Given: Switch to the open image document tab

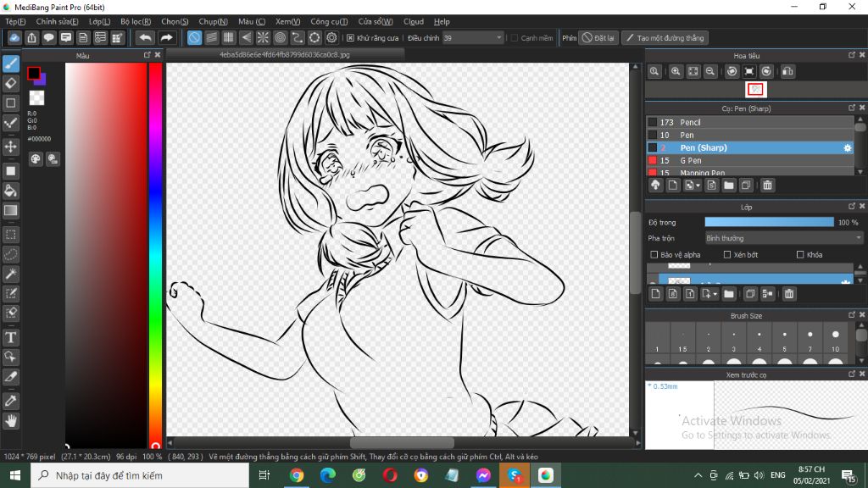Looking at the screenshot, I should [285, 55].
